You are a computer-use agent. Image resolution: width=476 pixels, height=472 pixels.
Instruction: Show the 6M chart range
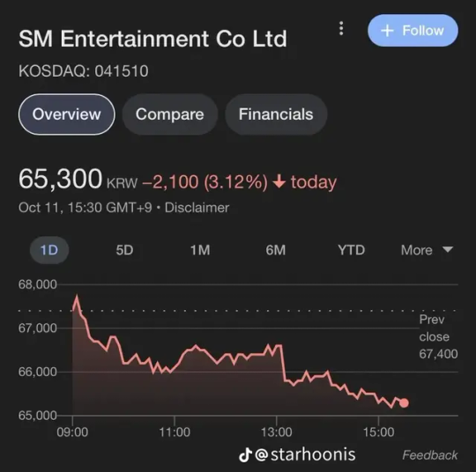276,250
